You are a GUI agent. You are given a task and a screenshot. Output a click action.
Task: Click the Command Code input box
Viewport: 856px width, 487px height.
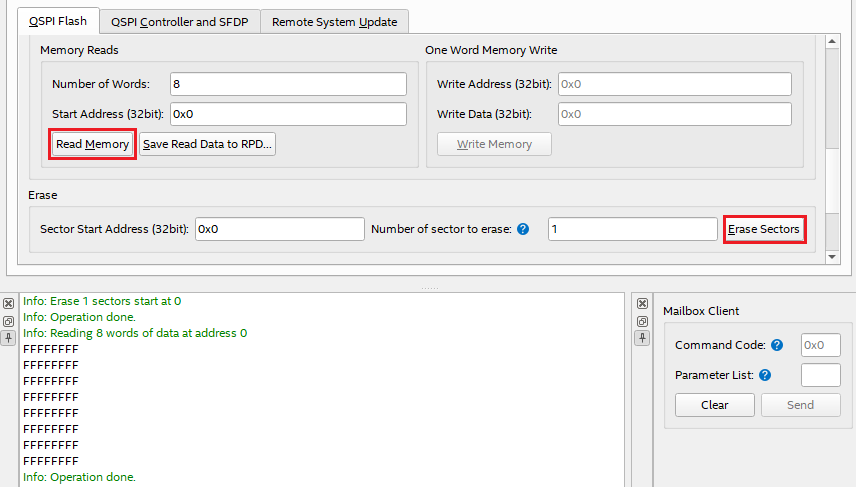(x=821, y=345)
